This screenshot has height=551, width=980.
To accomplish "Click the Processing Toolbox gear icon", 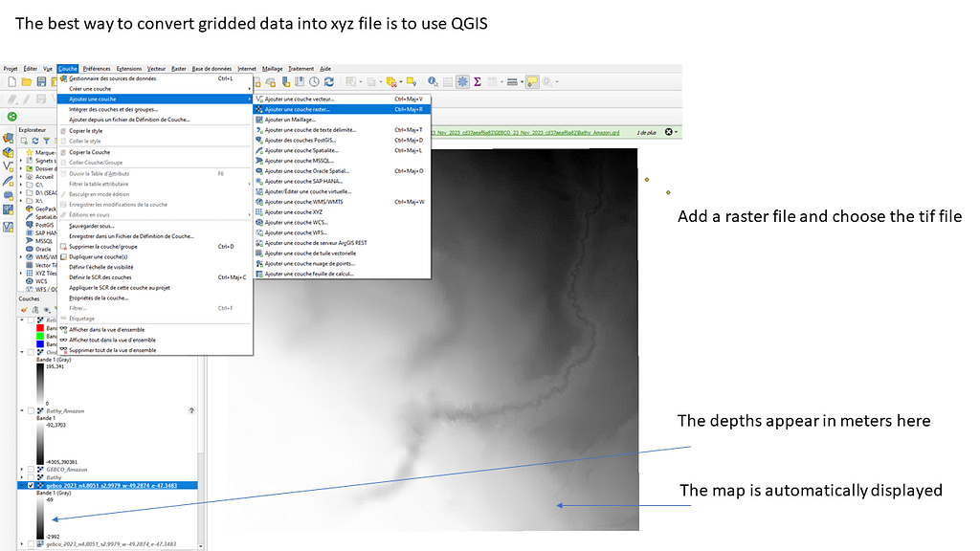I will [462, 82].
